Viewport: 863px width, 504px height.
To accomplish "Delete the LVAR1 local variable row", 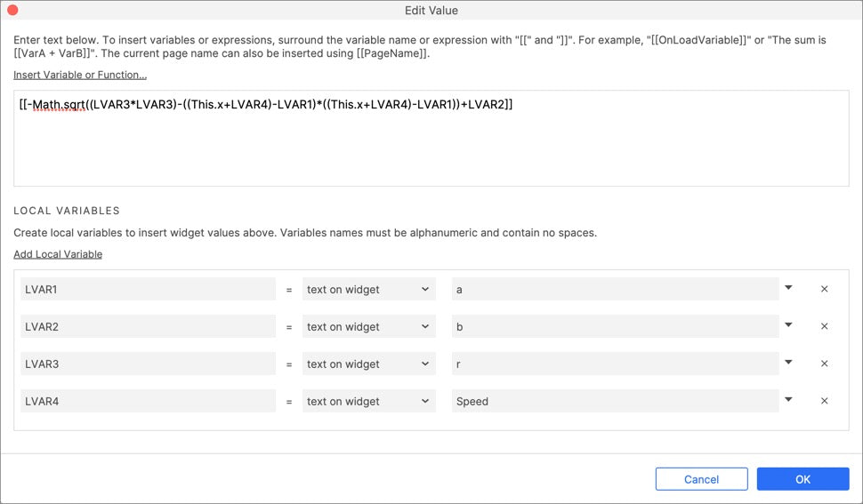I will [x=824, y=289].
